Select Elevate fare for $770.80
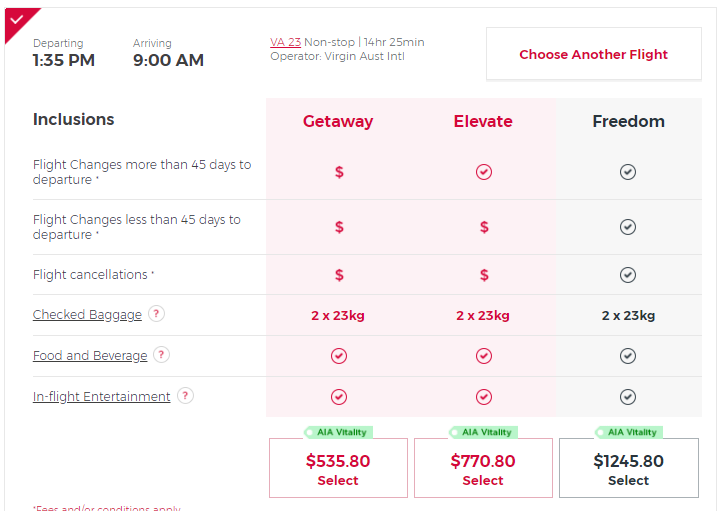 [483, 468]
